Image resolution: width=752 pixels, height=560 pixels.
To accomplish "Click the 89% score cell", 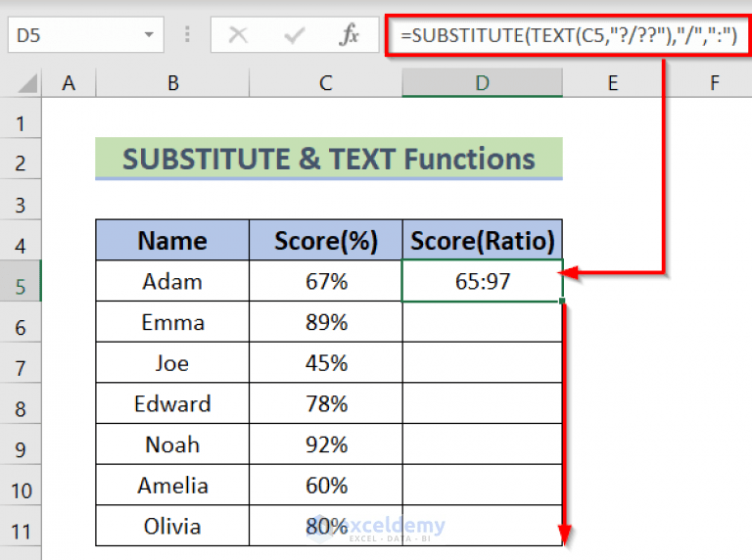I will (x=326, y=322).
